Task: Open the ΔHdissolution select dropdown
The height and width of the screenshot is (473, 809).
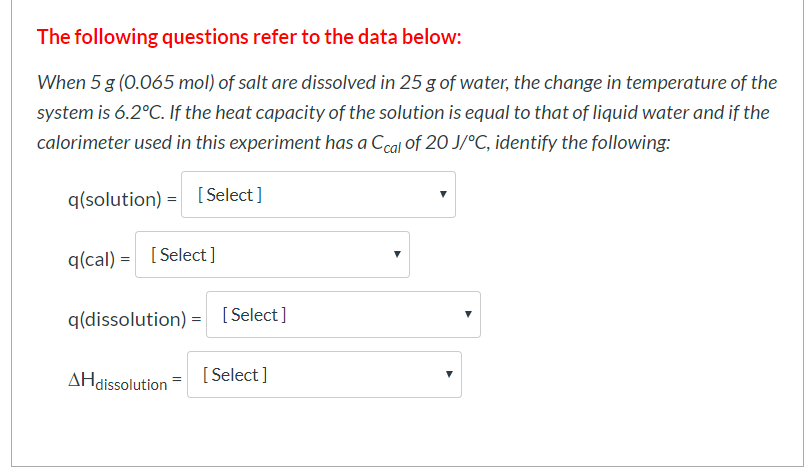Action: [x=324, y=375]
